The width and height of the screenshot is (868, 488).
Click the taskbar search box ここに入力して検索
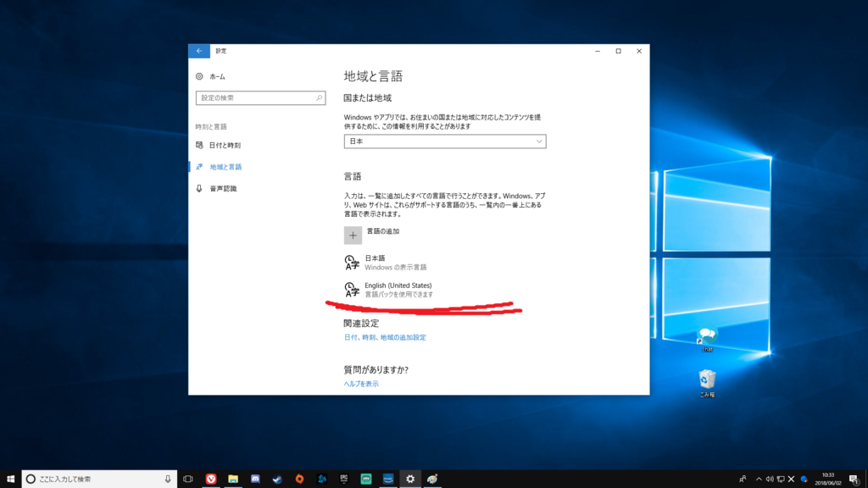coord(99,480)
